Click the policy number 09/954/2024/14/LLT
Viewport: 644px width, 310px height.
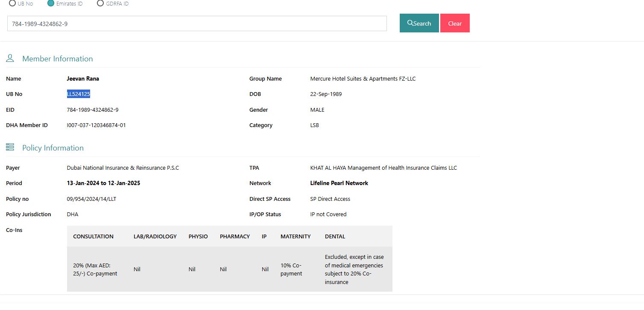click(x=91, y=199)
